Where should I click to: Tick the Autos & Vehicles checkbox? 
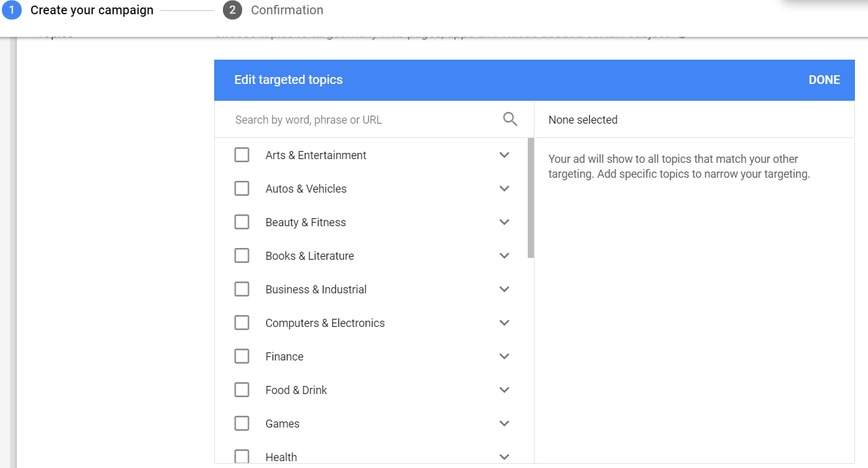[242, 188]
